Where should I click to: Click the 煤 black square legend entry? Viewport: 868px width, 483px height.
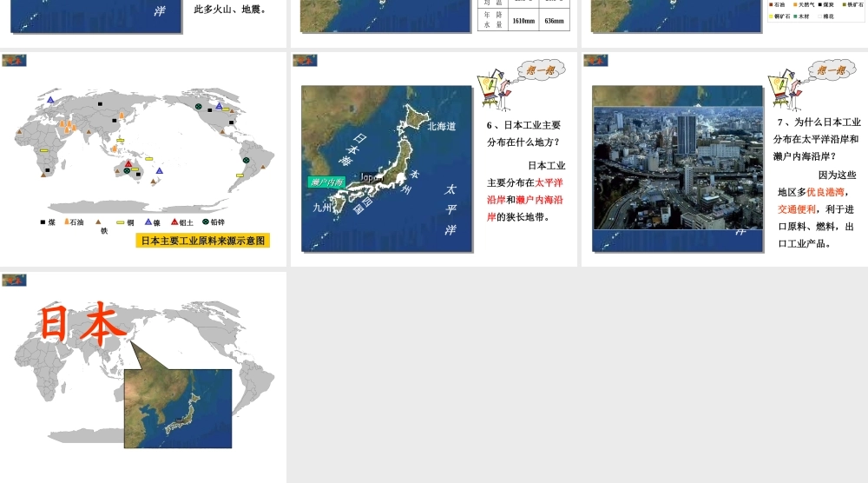pos(48,222)
